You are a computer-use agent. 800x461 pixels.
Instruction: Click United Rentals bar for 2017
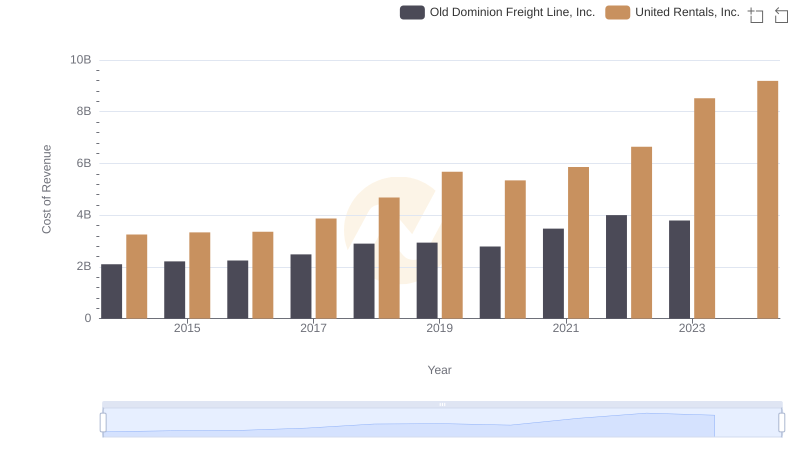point(326,269)
